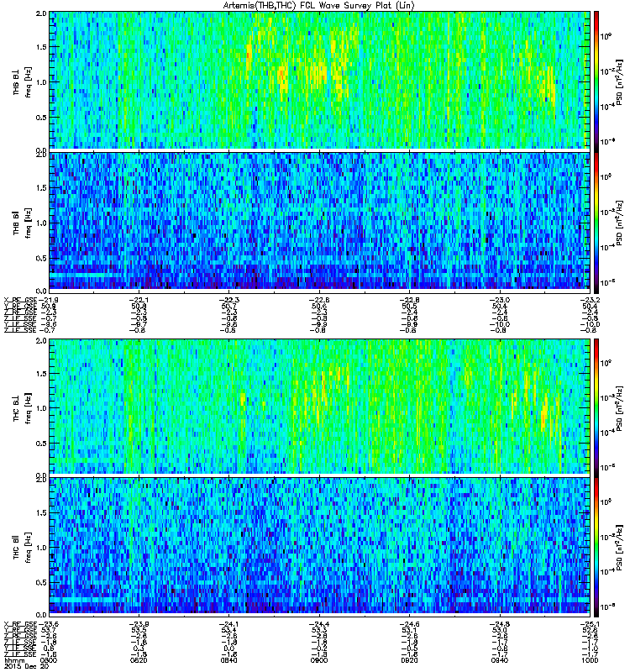Image resolution: width=630 pixels, height=672 pixels.
Task: Click the '53.0' Y_RE_GSE value
Action: 499,630
